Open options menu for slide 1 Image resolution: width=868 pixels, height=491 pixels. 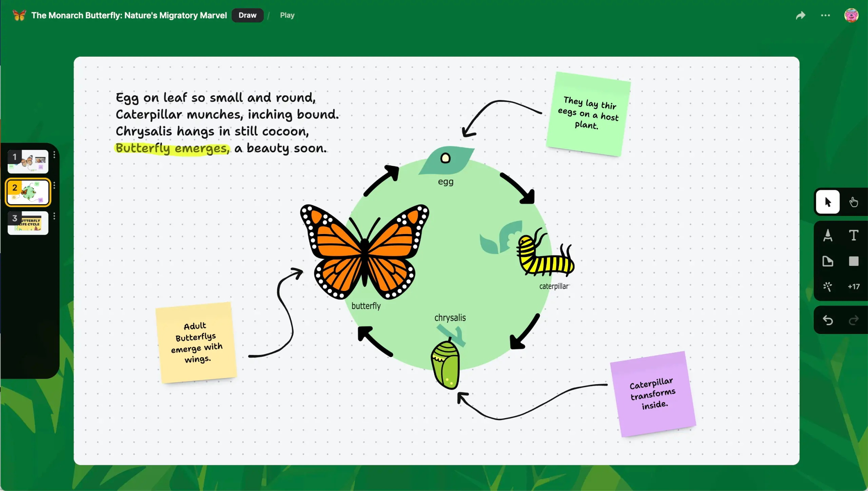click(x=54, y=155)
